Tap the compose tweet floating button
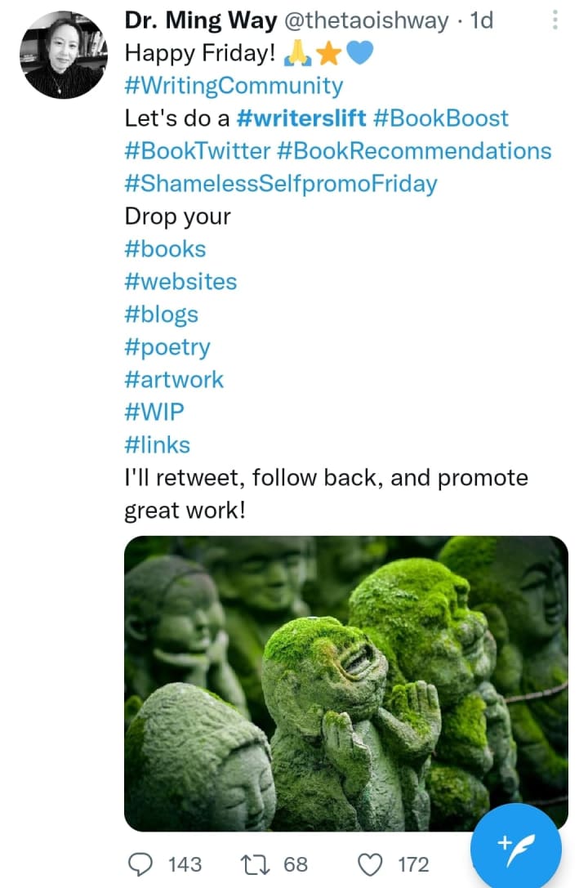The height and width of the screenshot is (888, 588). tap(517, 847)
